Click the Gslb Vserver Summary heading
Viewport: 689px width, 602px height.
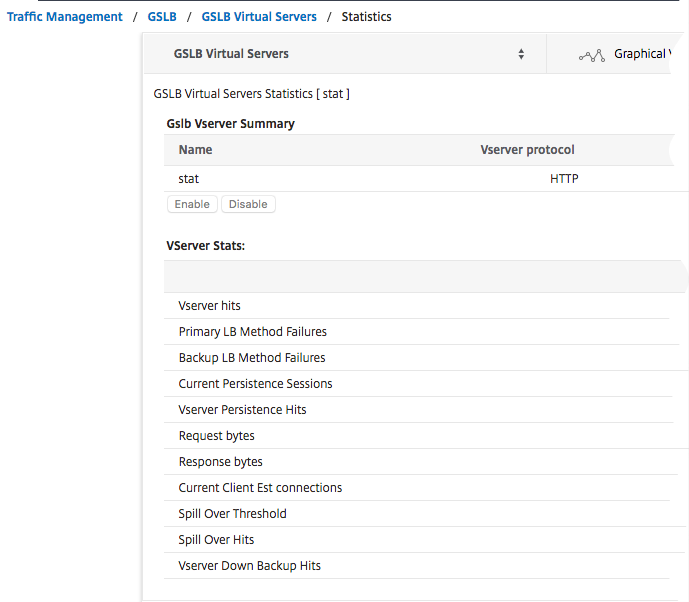pos(230,124)
